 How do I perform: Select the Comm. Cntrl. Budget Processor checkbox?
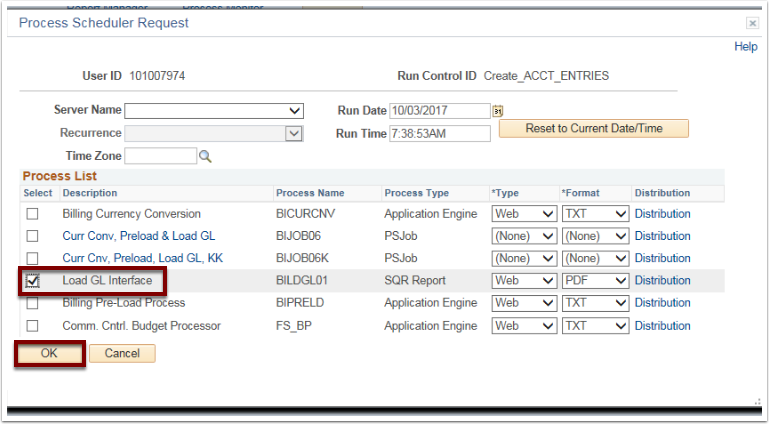click(32, 325)
